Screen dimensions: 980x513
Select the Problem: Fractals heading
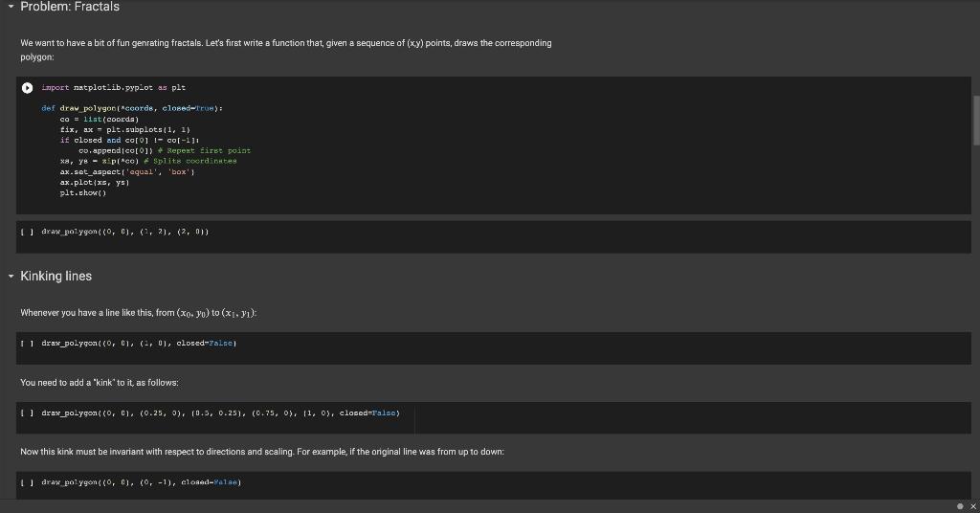click(70, 7)
